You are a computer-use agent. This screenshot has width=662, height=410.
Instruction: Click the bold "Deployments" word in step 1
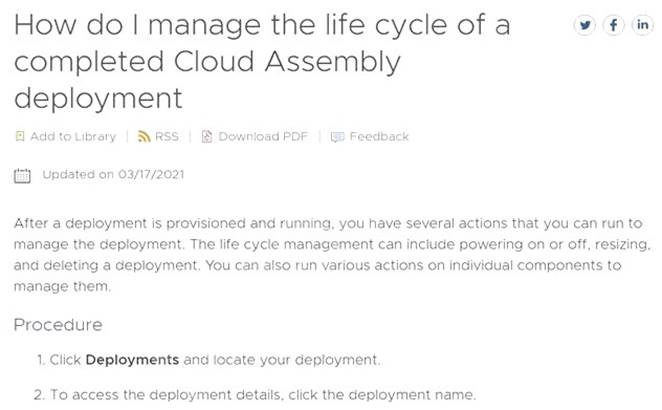click(132, 360)
